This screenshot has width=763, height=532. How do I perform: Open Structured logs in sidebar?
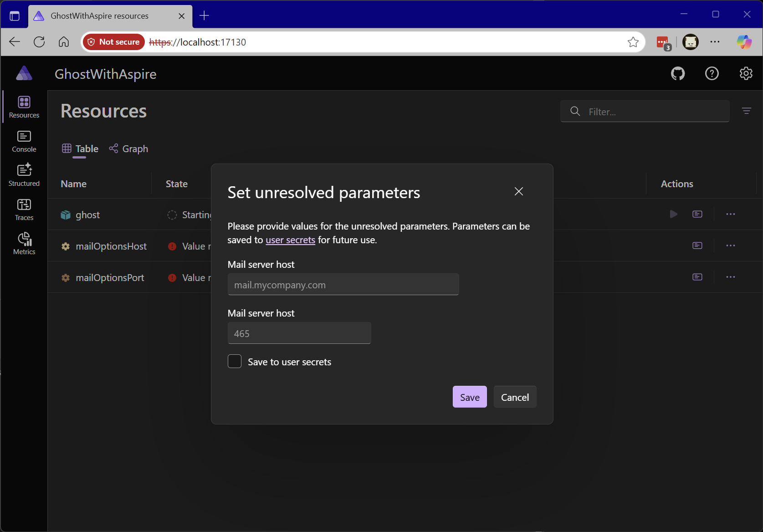[x=24, y=176]
